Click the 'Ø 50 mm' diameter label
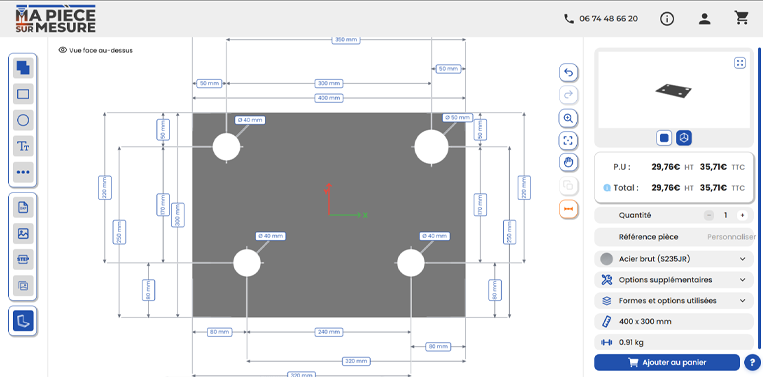This screenshot has width=763, height=381. pos(457,118)
